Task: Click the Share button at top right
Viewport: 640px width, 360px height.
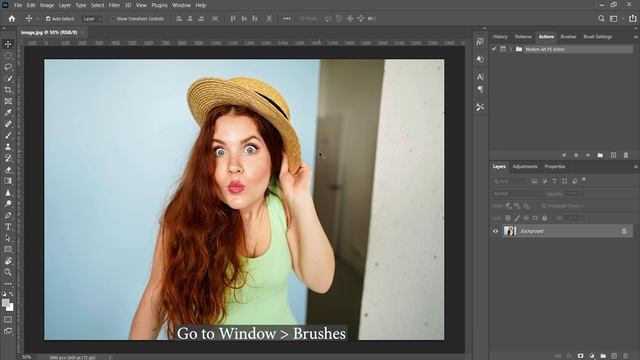Action: [632, 18]
